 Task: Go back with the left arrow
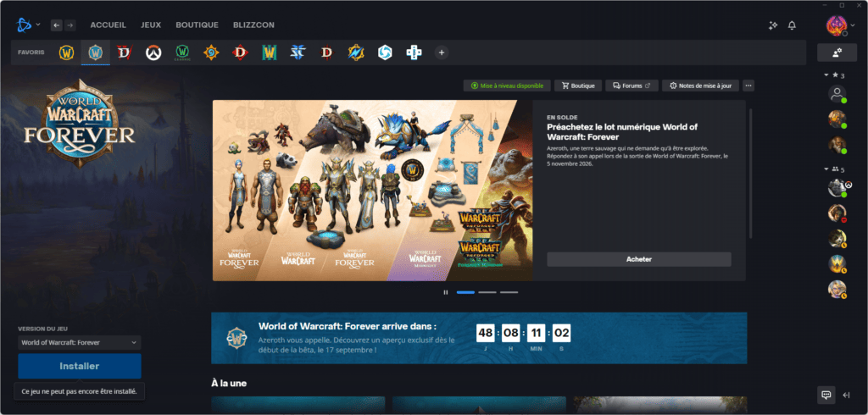57,25
